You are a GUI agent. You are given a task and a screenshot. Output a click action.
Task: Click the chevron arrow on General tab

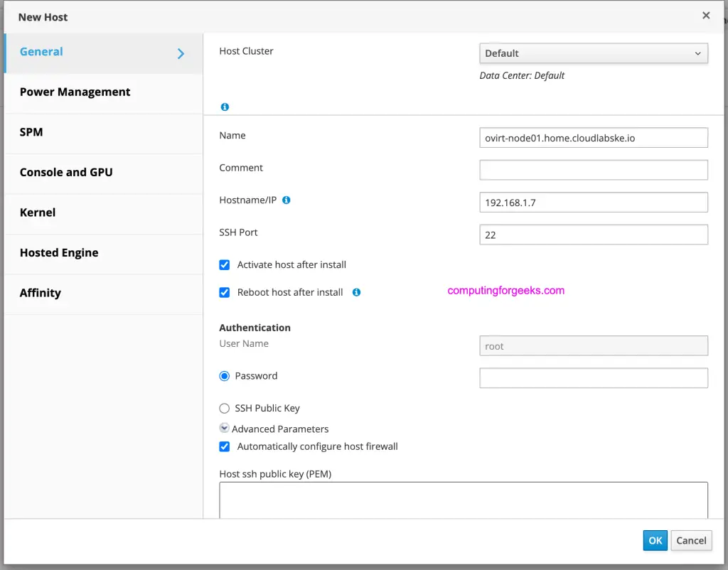(x=181, y=54)
